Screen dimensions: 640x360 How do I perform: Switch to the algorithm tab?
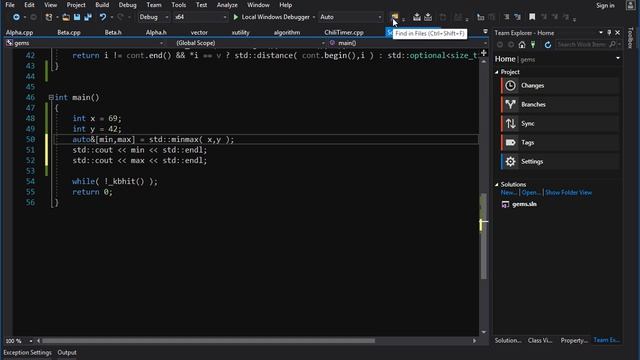pos(287,32)
